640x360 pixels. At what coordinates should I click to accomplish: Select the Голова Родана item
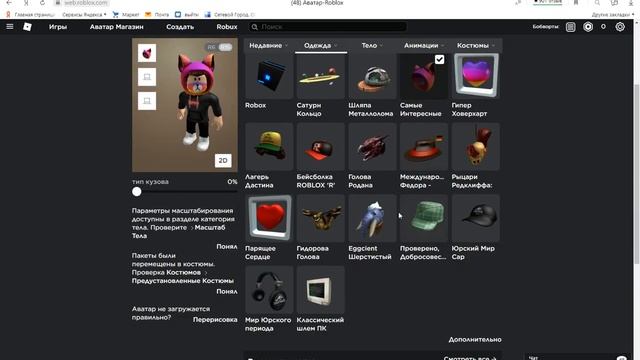[x=372, y=147]
